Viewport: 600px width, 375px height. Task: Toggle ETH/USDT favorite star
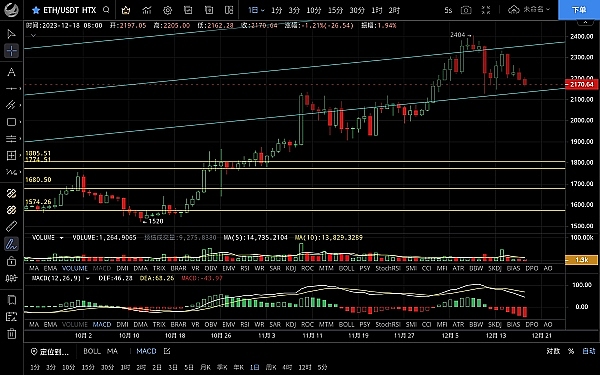tap(36, 10)
